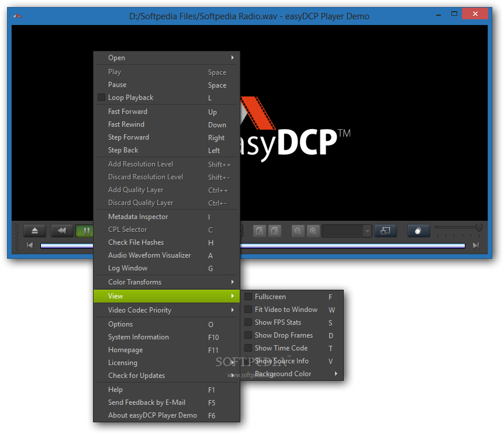Expand the highlighted View submenu
Viewport: 504px width, 434px height.
[167, 296]
